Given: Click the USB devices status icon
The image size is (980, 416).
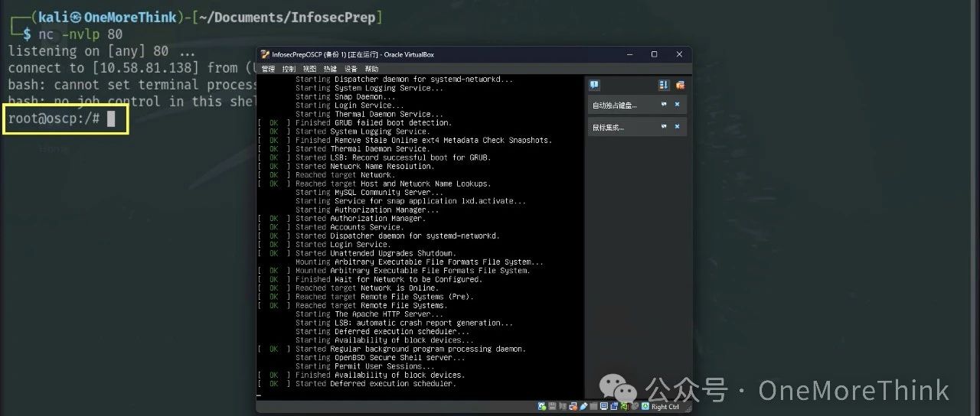Looking at the screenshot, I should point(583,407).
